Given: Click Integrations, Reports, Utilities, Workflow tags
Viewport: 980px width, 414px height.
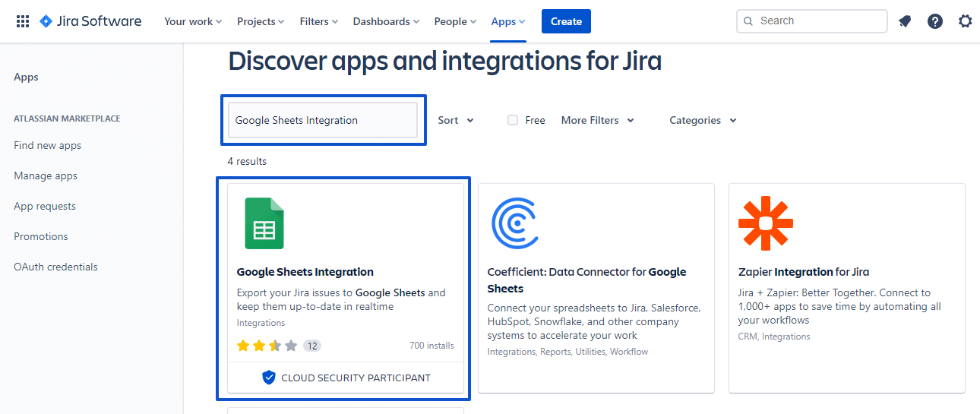Looking at the screenshot, I should point(567,352).
